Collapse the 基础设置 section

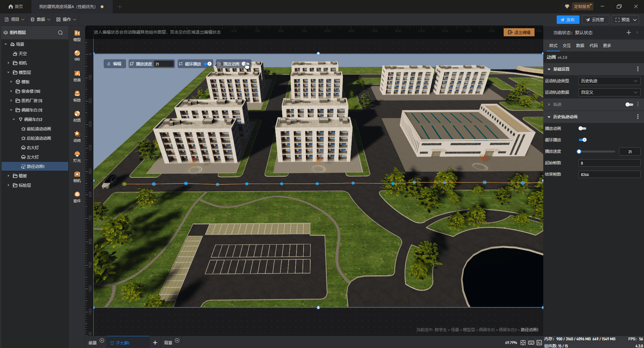click(549, 69)
